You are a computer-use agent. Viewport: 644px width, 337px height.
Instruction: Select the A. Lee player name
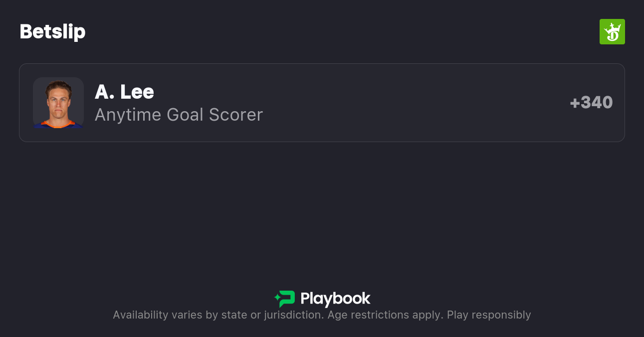(124, 92)
